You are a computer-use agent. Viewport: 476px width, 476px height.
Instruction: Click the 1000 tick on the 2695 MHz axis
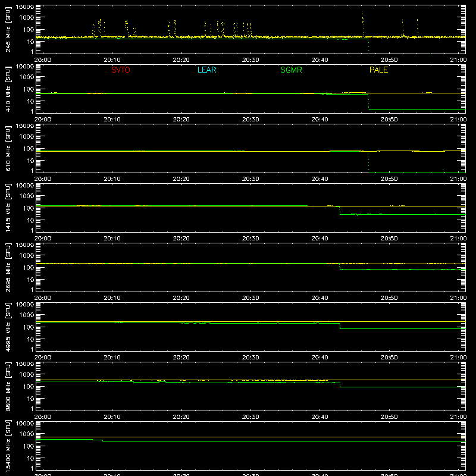27,256
